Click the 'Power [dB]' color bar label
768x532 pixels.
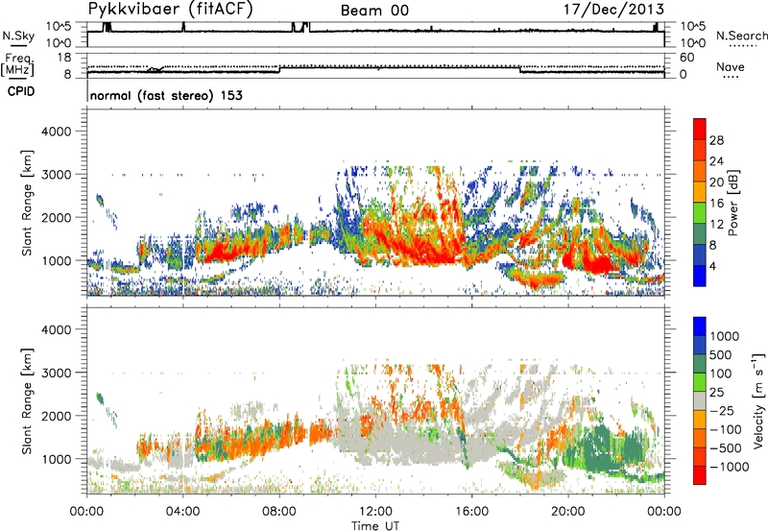tap(732, 203)
